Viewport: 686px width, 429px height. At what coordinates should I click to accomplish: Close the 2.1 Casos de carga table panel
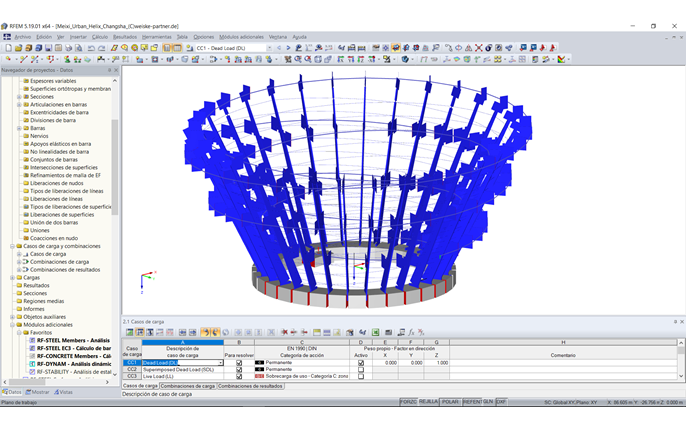point(682,322)
